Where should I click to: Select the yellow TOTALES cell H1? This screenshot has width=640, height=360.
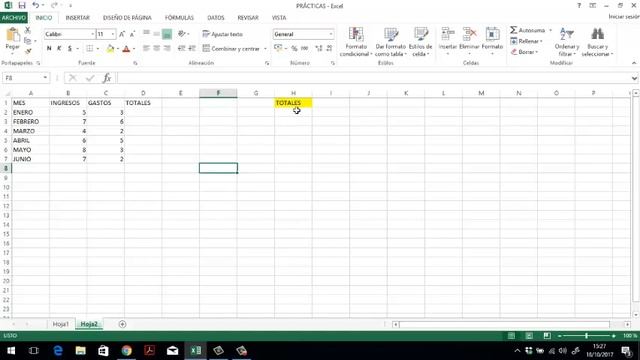(x=293, y=103)
